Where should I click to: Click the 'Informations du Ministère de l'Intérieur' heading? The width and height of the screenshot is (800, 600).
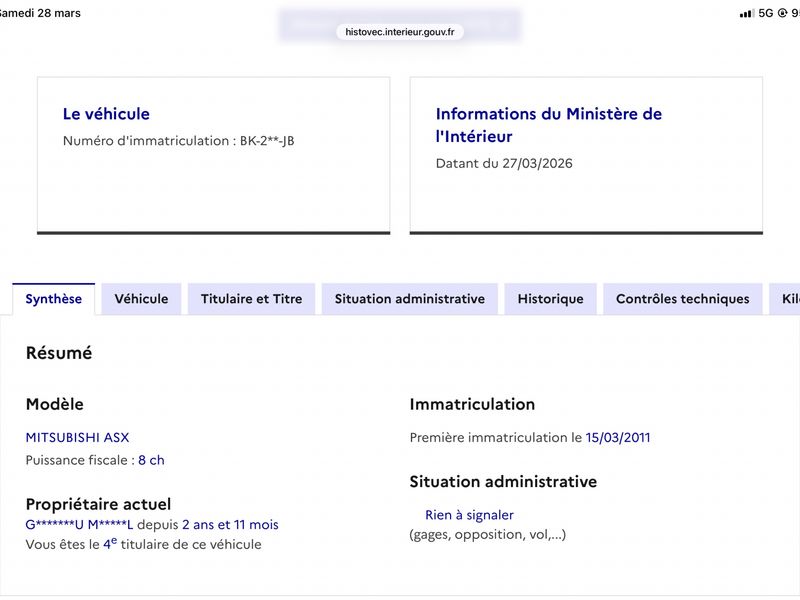point(548,125)
